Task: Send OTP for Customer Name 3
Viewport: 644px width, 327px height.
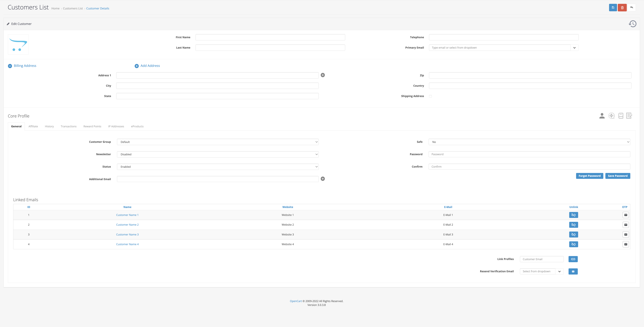Action: click(625, 234)
